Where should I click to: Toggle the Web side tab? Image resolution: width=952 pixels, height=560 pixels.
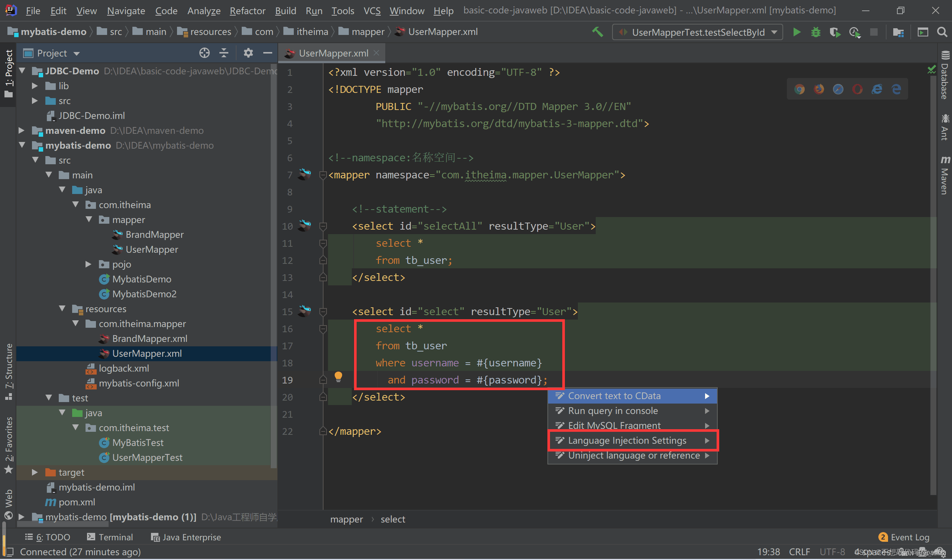8,504
